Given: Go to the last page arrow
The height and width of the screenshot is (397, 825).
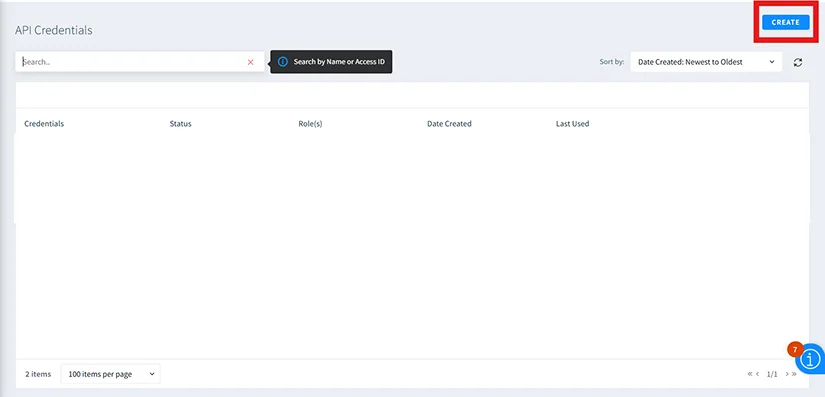Looking at the screenshot, I should tap(794, 374).
